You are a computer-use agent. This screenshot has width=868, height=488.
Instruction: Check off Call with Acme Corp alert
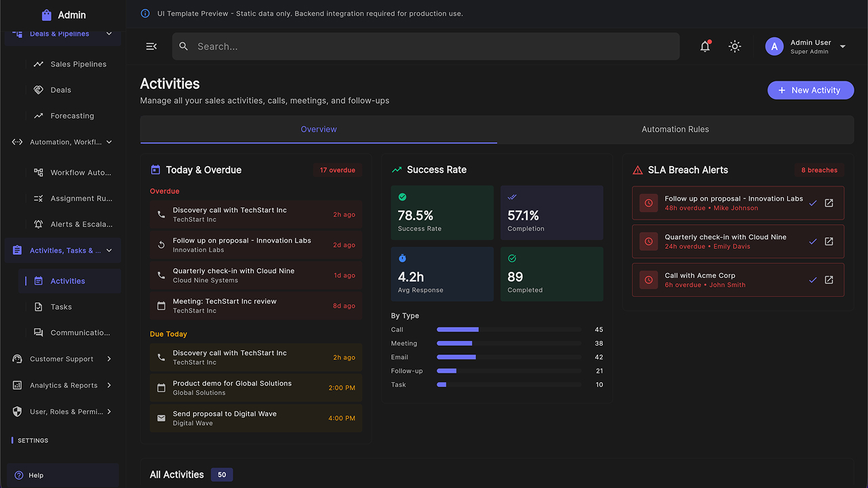813,280
